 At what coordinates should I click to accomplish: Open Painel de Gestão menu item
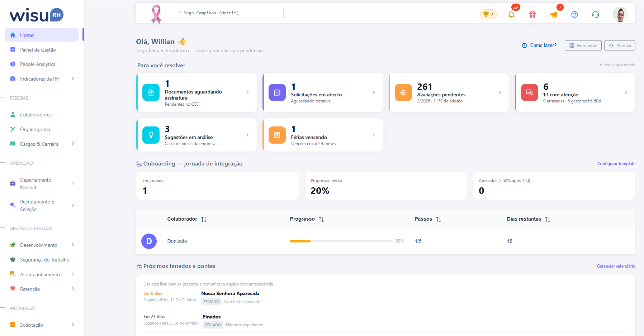[x=42, y=50]
